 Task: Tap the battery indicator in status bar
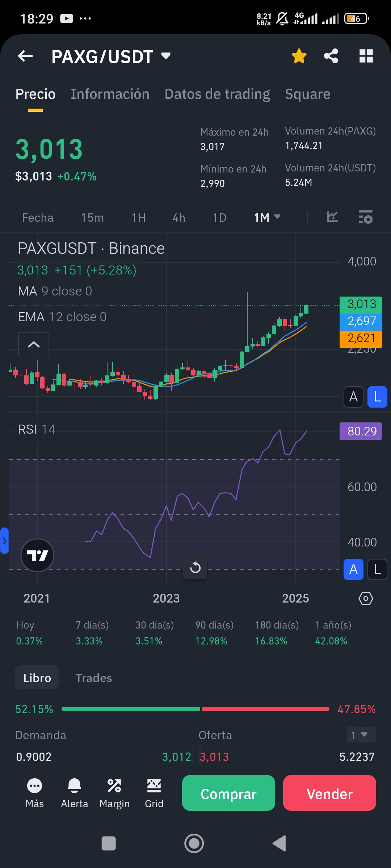357,18
